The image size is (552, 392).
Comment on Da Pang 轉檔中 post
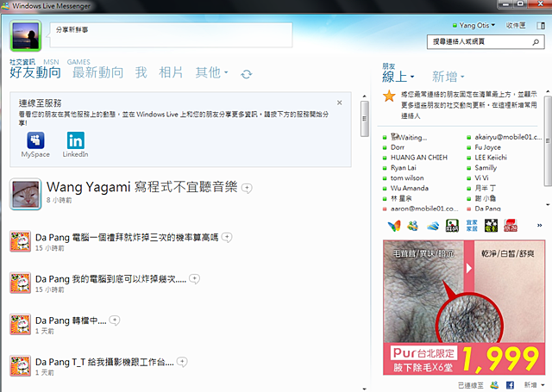pos(115,320)
